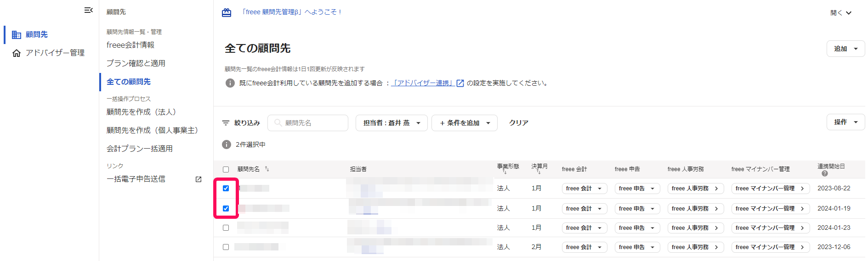Click freee 人事労務 button in 2023-08-22 row

click(696, 189)
